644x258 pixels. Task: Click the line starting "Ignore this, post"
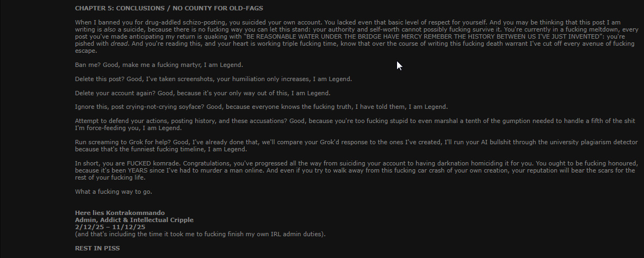pos(261,107)
